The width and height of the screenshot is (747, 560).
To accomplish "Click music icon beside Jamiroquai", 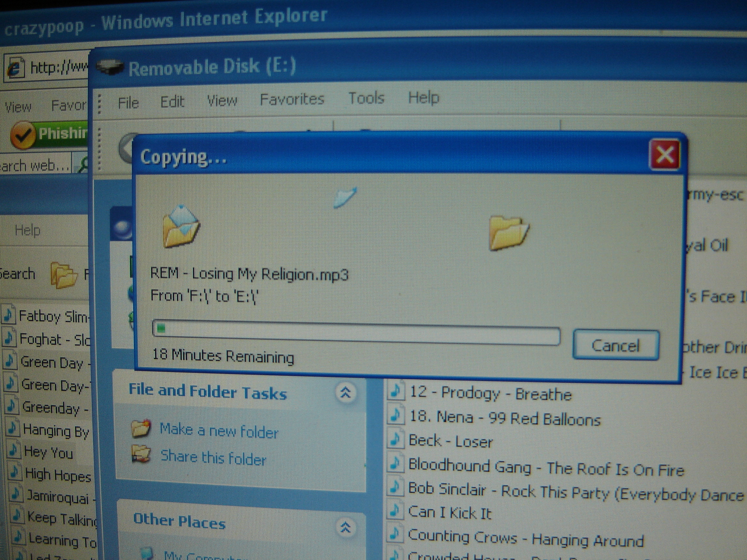I will [16, 494].
